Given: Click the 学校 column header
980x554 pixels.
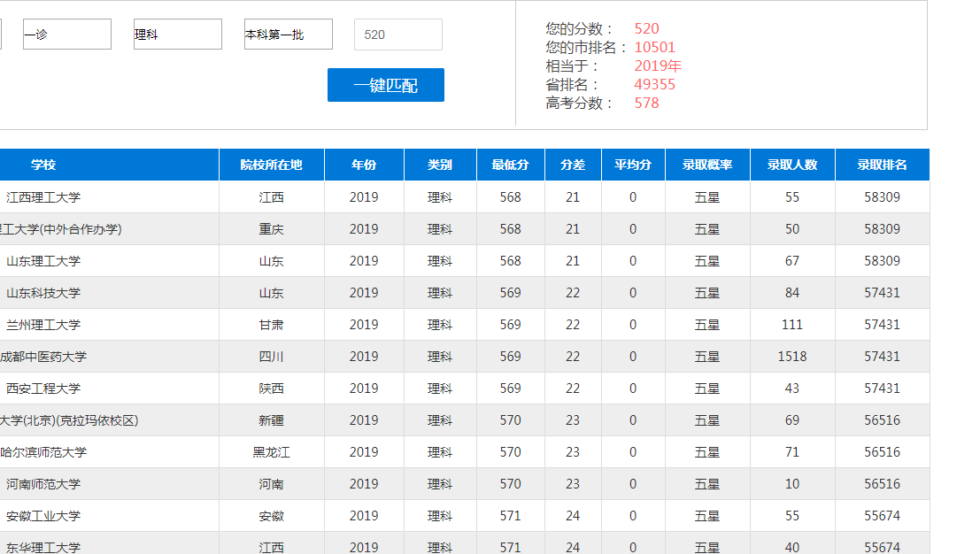Looking at the screenshot, I should pos(43,165).
